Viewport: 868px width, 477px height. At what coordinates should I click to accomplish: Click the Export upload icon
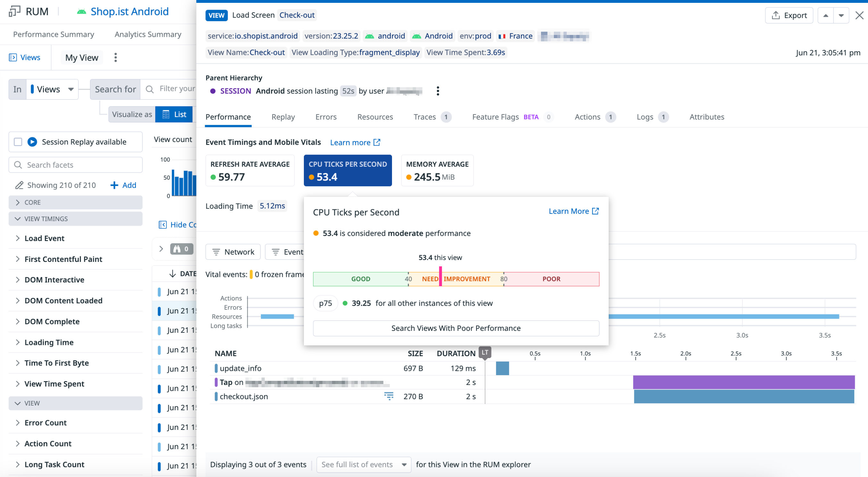click(776, 15)
